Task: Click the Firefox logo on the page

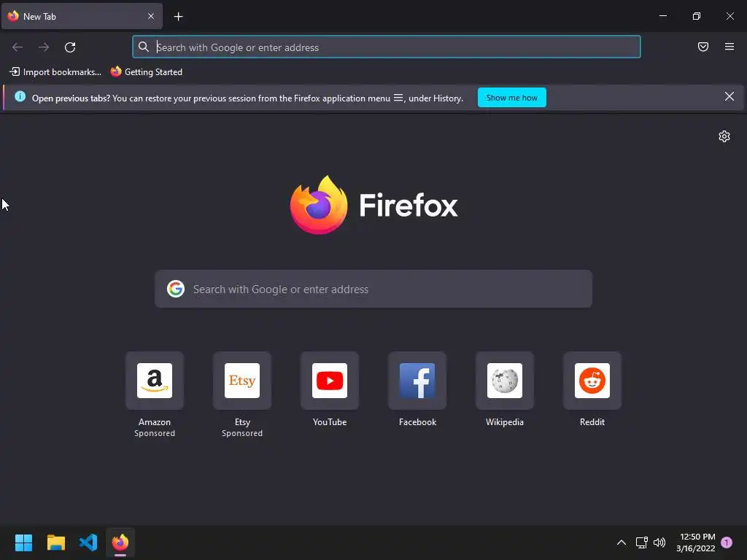Action: click(373, 205)
